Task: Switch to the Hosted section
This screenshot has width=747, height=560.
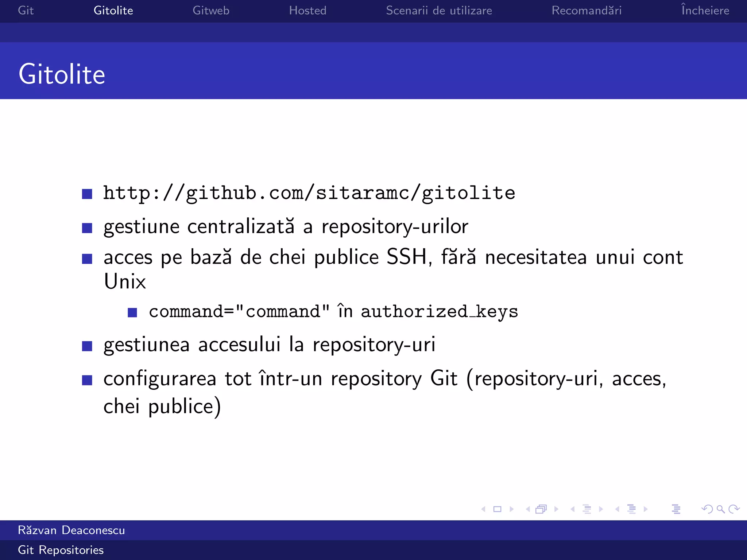Action: 307,11
